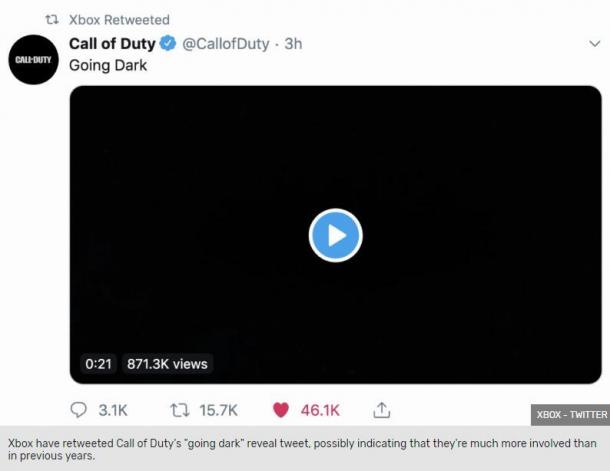This screenshot has width=610, height=471.
Task: Click the small retweet icon beside Xbox Retweeted
Action: [x=52, y=19]
